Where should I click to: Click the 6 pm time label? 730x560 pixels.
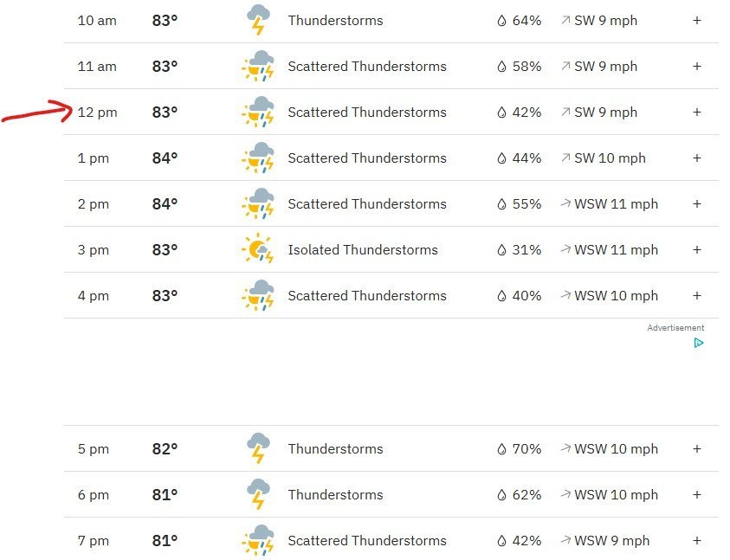point(93,495)
